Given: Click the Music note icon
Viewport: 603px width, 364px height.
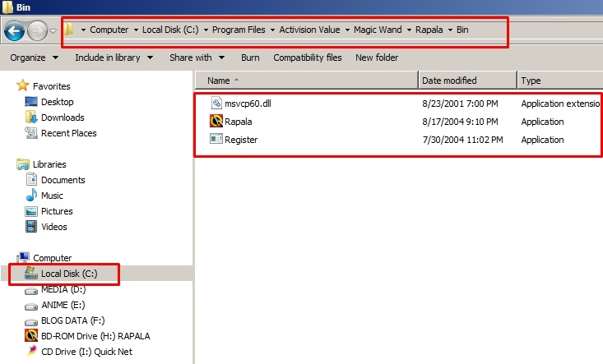Looking at the screenshot, I should (x=31, y=195).
